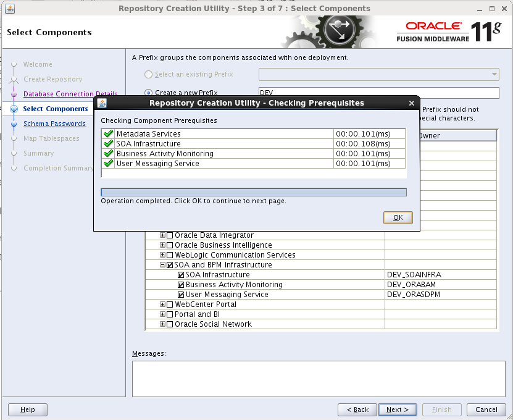Close the Checking Prerequisites dialog
This screenshot has height=420, width=513.
[411, 103]
